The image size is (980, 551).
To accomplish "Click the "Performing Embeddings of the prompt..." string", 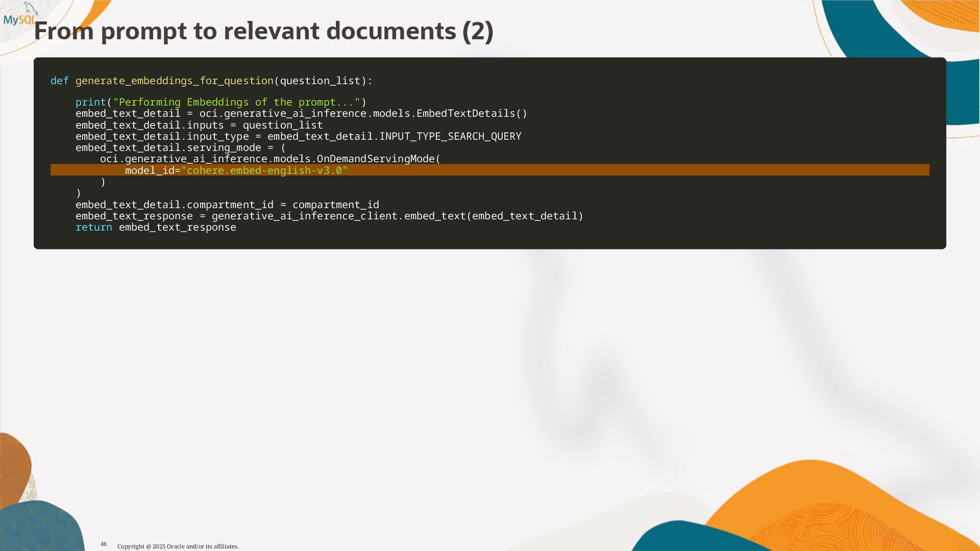I will 236,102.
